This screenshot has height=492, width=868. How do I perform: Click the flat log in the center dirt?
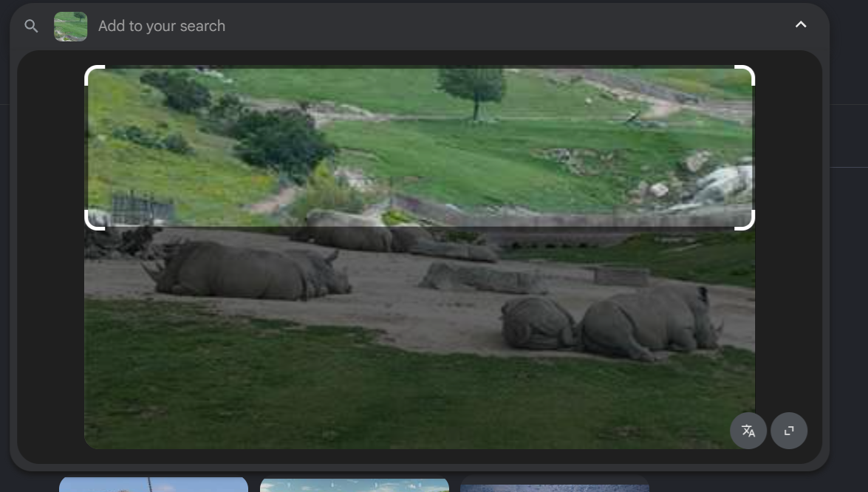tap(484, 279)
